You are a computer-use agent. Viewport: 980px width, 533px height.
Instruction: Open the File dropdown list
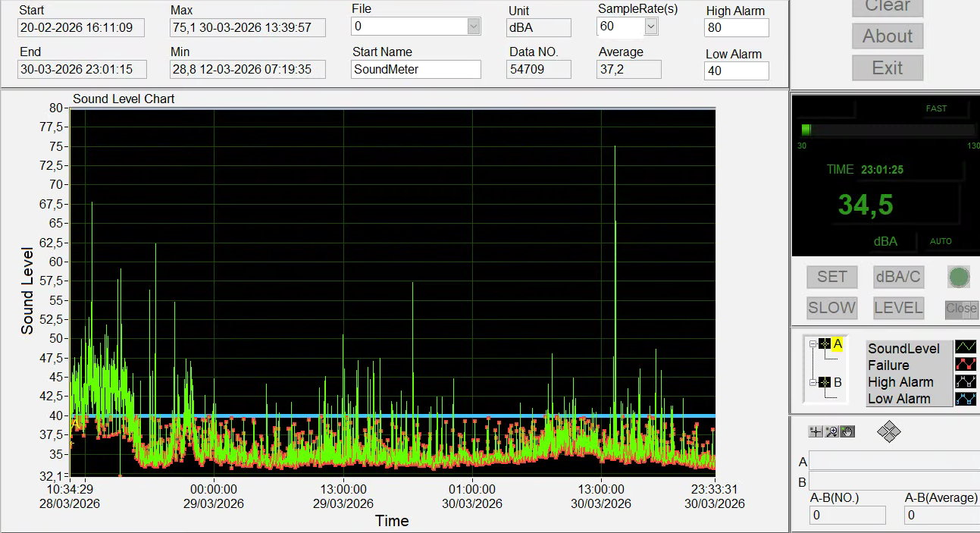474,27
